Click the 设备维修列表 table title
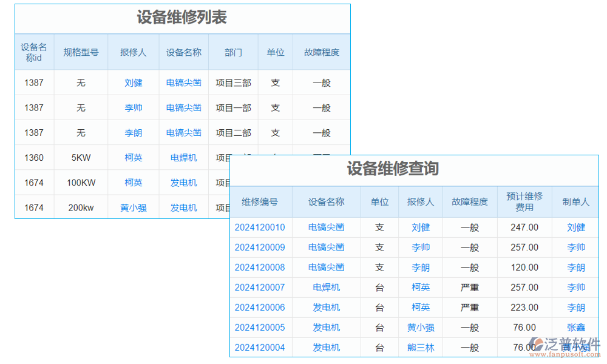Viewport: 607px width, 364px height. click(182, 19)
